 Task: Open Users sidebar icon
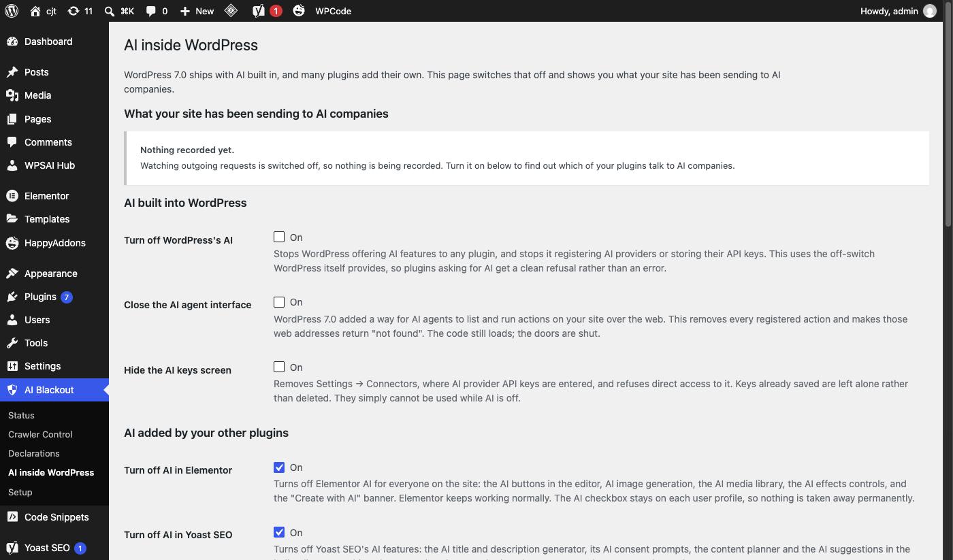pyautogui.click(x=12, y=320)
